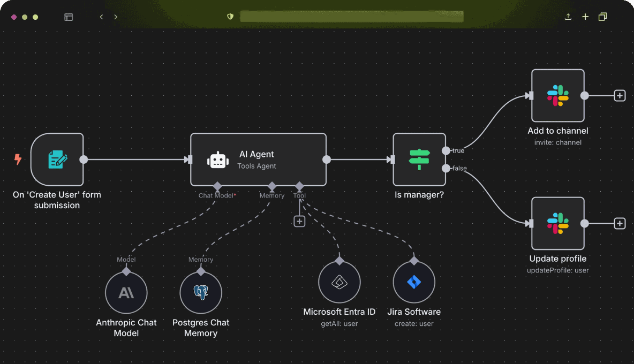Add node after 'Update profile'
Image resolution: width=634 pixels, height=364 pixels.
[620, 224]
